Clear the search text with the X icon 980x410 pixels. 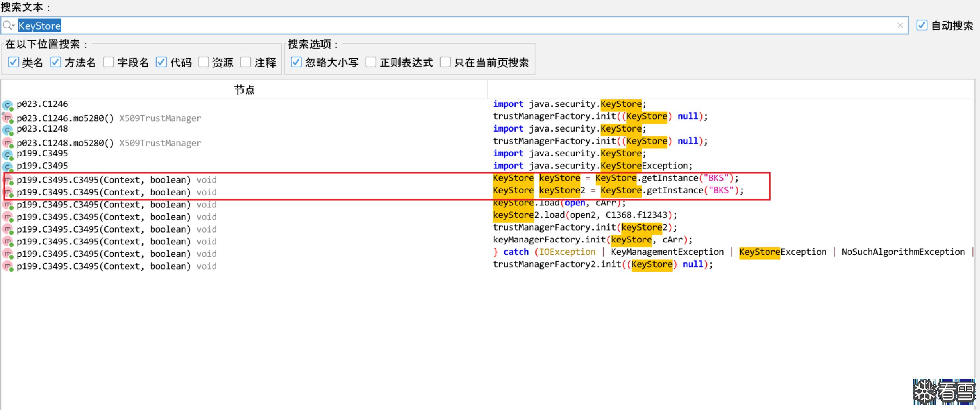point(900,26)
